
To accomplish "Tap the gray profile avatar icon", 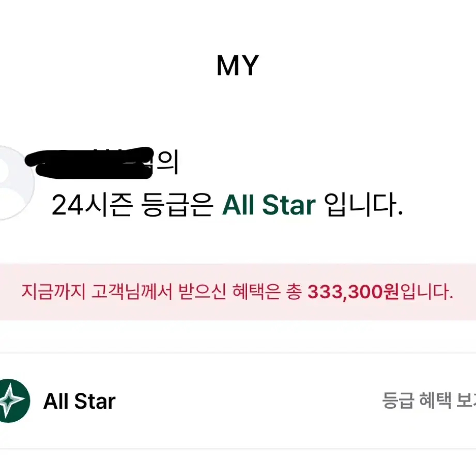I will [13, 183].
